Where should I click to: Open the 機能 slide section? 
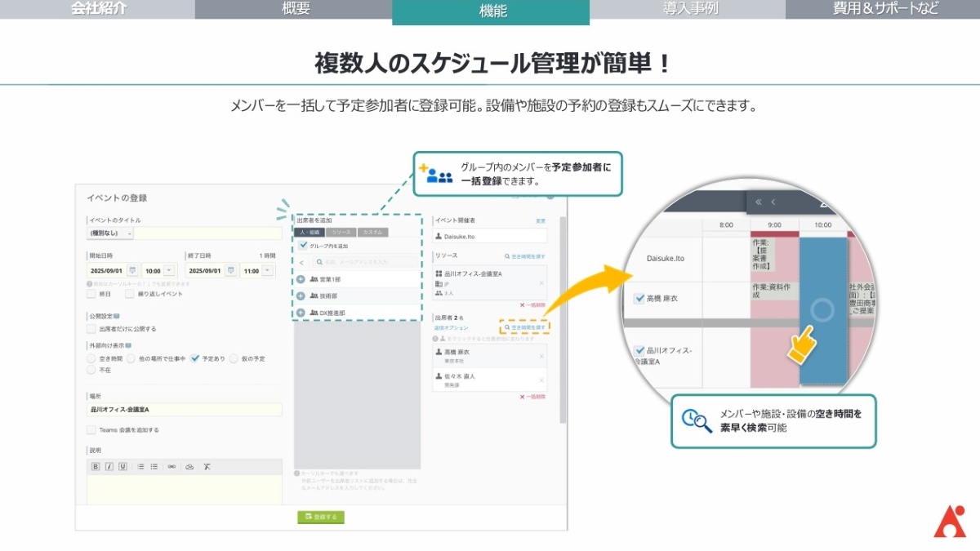coord(491,11)
